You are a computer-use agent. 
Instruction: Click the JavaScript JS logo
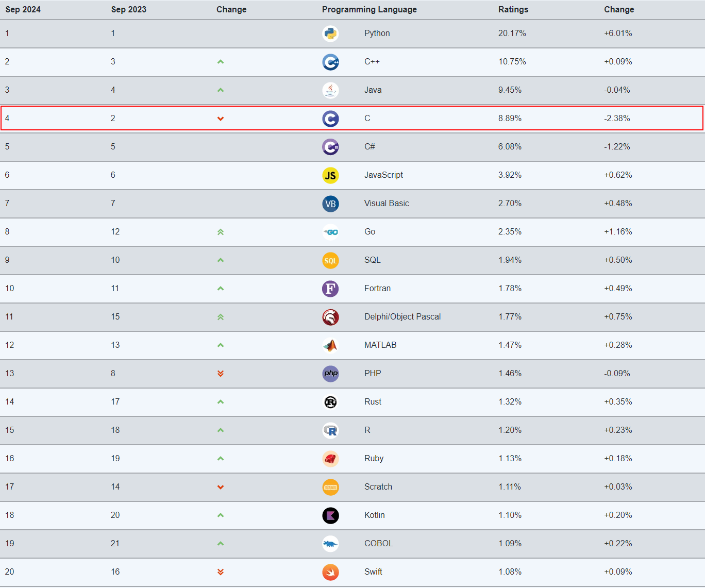[330, 175]
